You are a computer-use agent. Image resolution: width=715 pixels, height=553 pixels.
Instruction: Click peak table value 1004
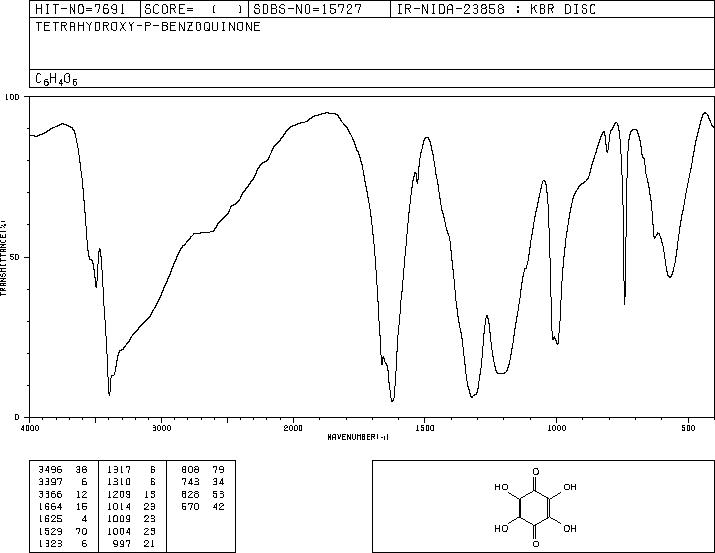click(119, 531)
